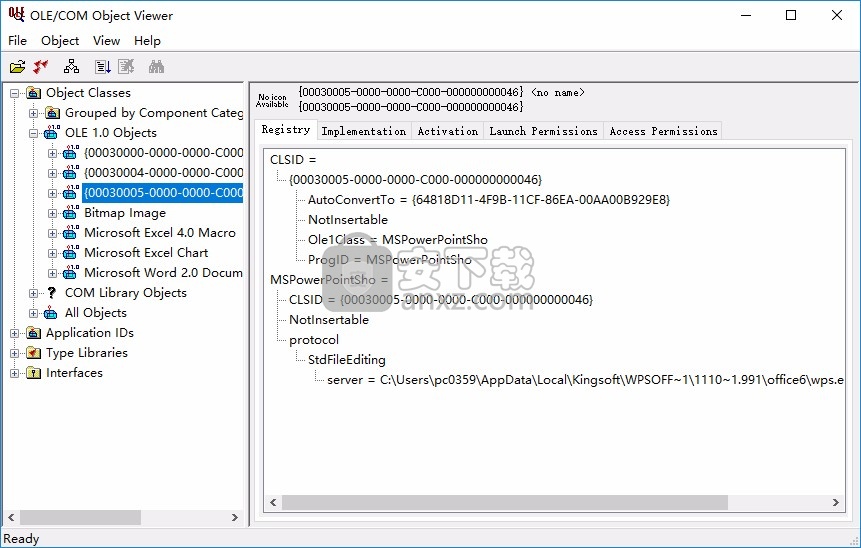Switch to the Launch Permissions tab

(544, 131)
